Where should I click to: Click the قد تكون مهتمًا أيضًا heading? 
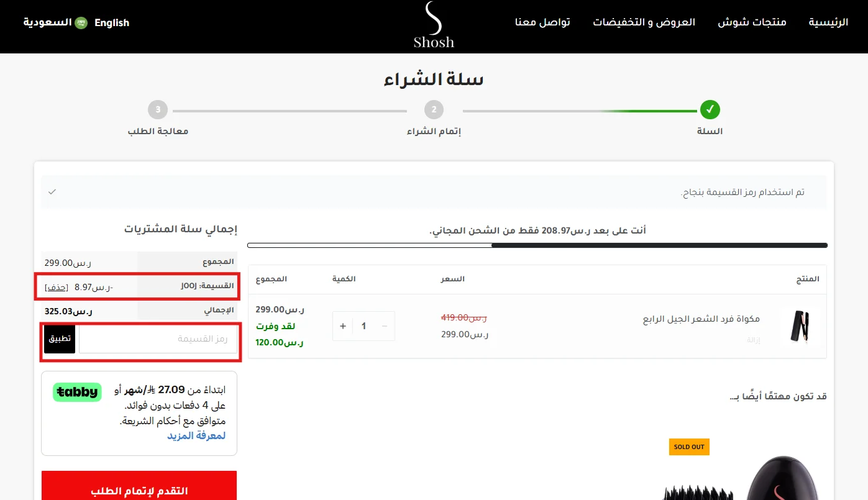point(778,396)
